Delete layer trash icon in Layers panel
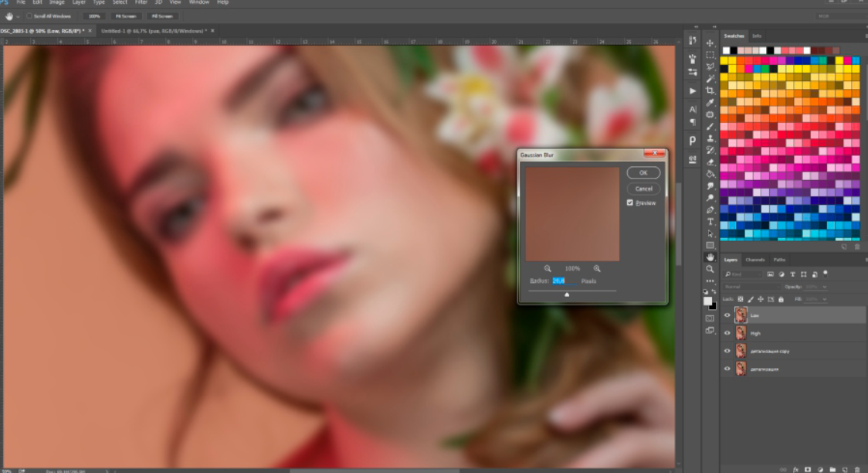The image size is (868, 473). coord(857,469)
